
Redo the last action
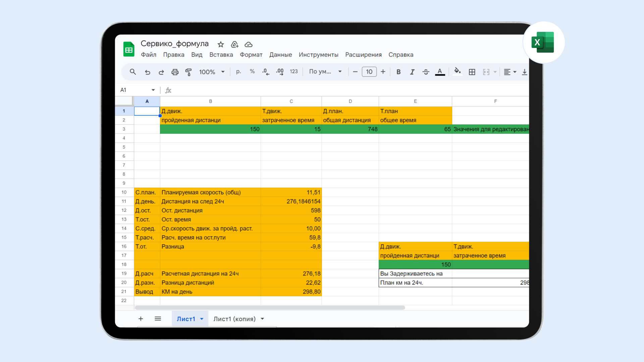click(x=161, y=72)
